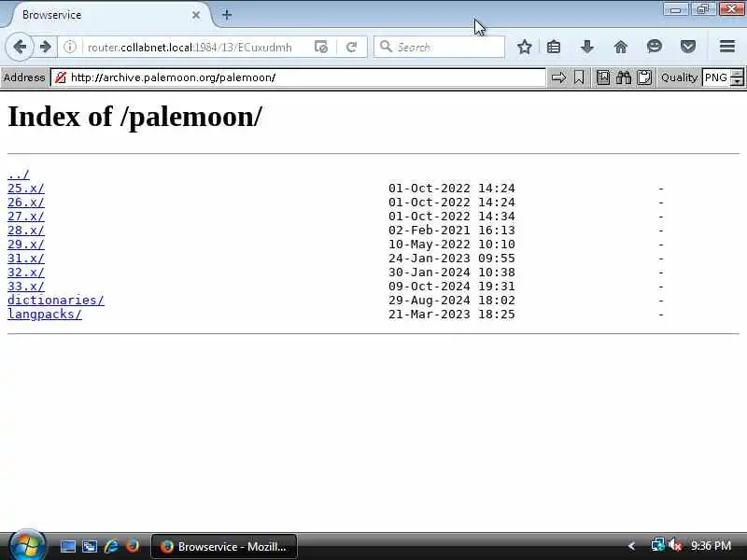Show bookmarks list icon
The height and width of the screenshot is (560, 747).
pyautogui.click(x=554, y=47)
